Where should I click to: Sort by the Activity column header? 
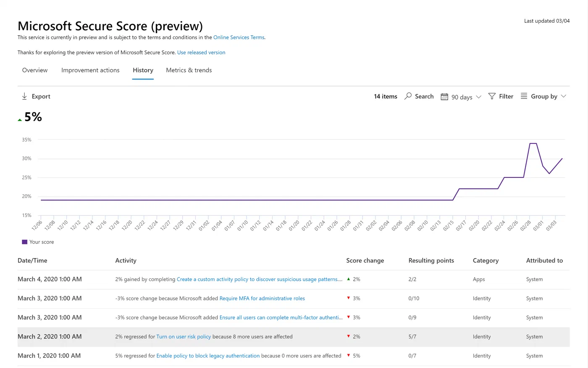coord(126,260)
